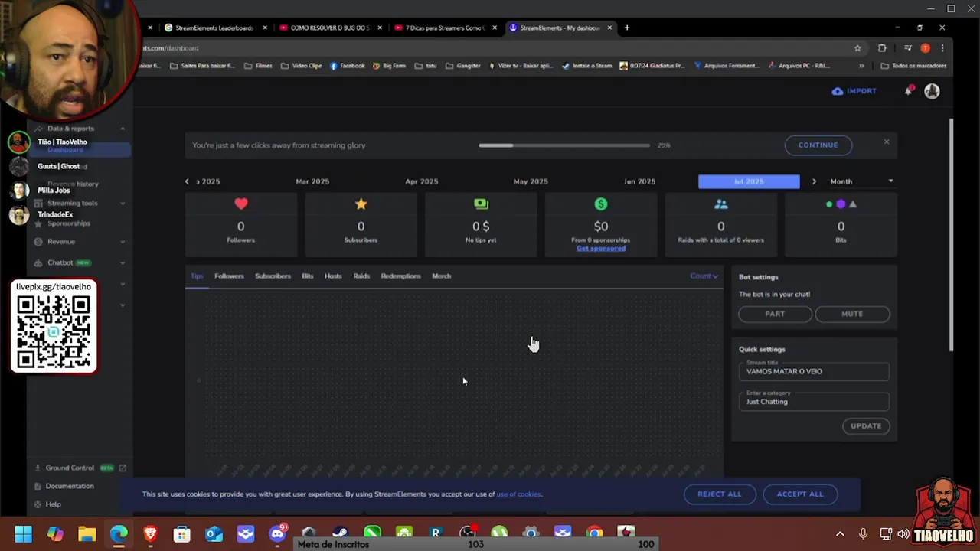Open Outlook from the taskbar
This screenshot has height=551, width=980.
[214, 534]
